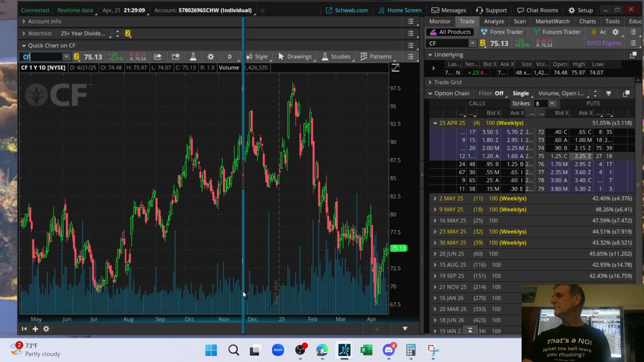Expand the 2 MAY 25 expiration
The image size is (644, 362).
point(435,198)
